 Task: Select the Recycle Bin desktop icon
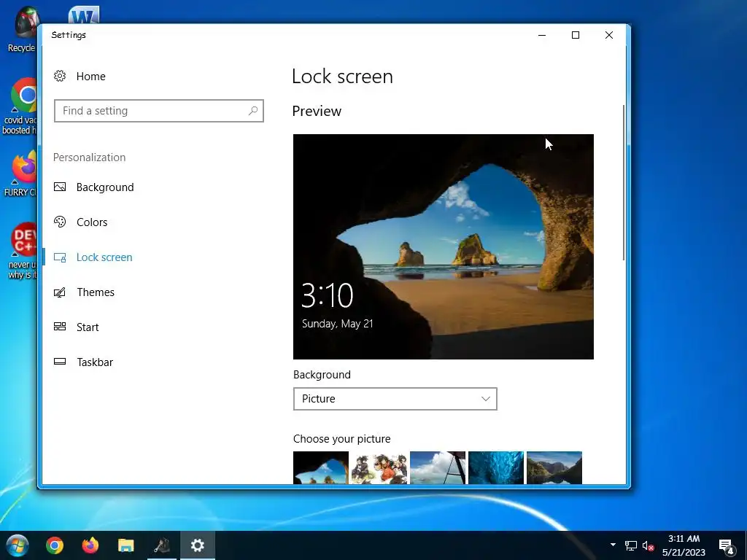pyautogui.click(x=21, y=29)
